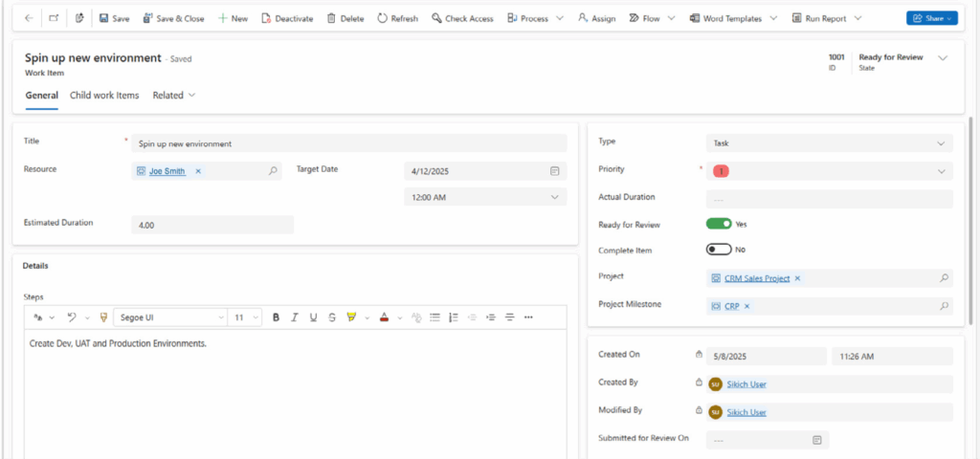Click the Estimated Duration input field
The height and width of the screenshot is (459, 980).
click(x=212, y=225)
